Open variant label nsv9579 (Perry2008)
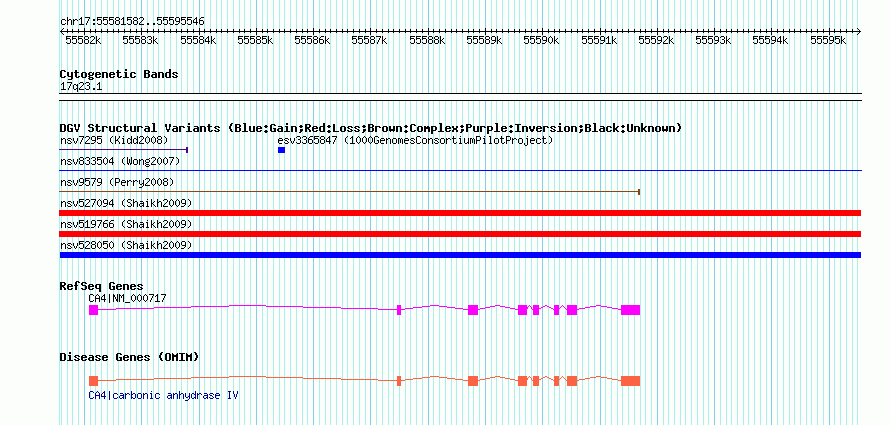 click(117, 183)
